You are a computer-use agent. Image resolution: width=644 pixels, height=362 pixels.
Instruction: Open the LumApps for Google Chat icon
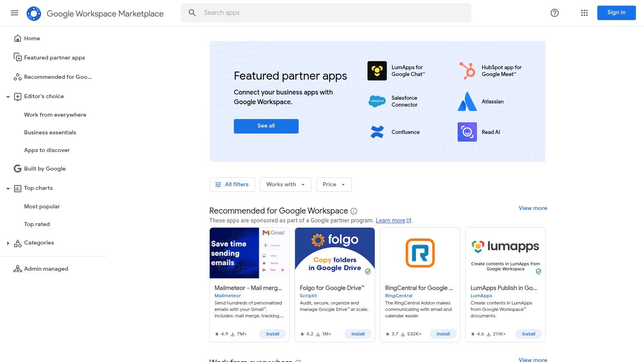377,70
